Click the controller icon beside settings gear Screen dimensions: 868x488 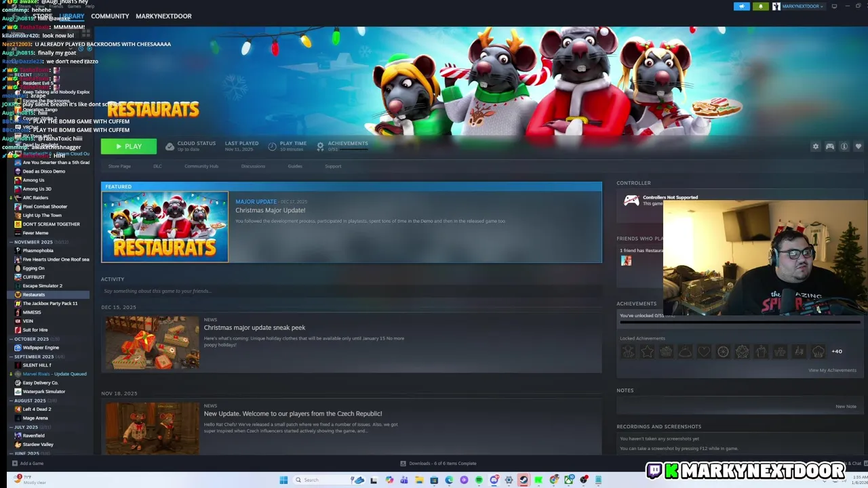tap(830, 146)
